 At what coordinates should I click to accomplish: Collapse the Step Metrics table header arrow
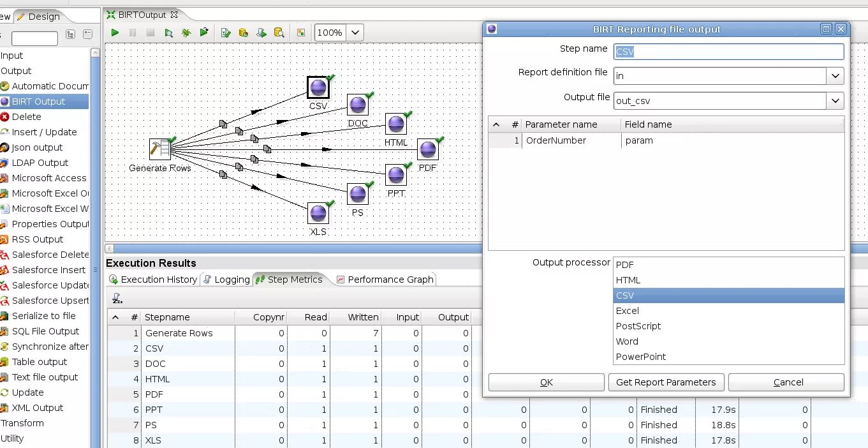[x=115, y=317]
